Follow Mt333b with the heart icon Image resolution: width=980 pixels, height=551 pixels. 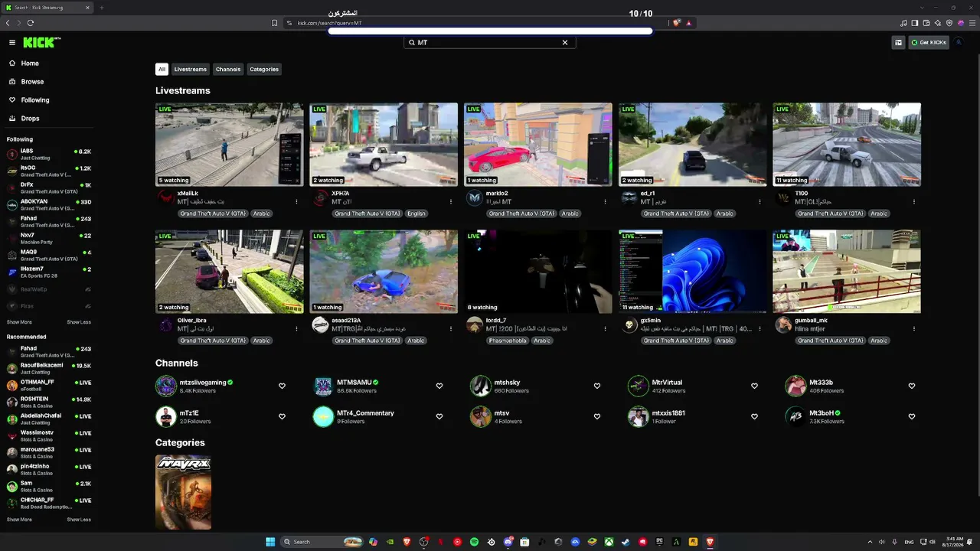point(912,386)
